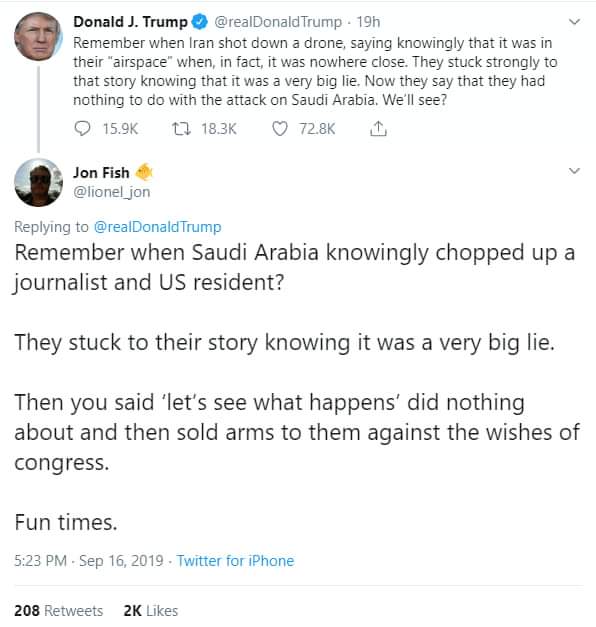The width and height of the screenshot is (596, 627).
Task: Click the 5:23 PM Sep 16, 2019 timestamp
Action: (89, 561)
